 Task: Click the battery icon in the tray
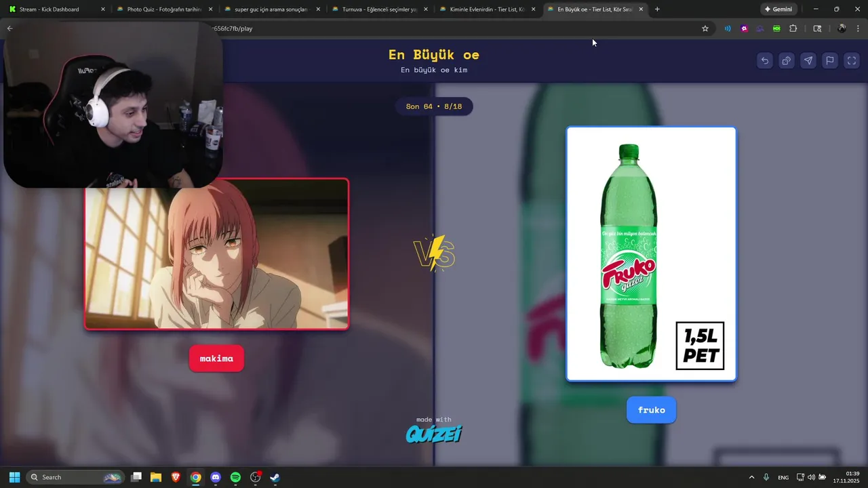pos(822,477)
